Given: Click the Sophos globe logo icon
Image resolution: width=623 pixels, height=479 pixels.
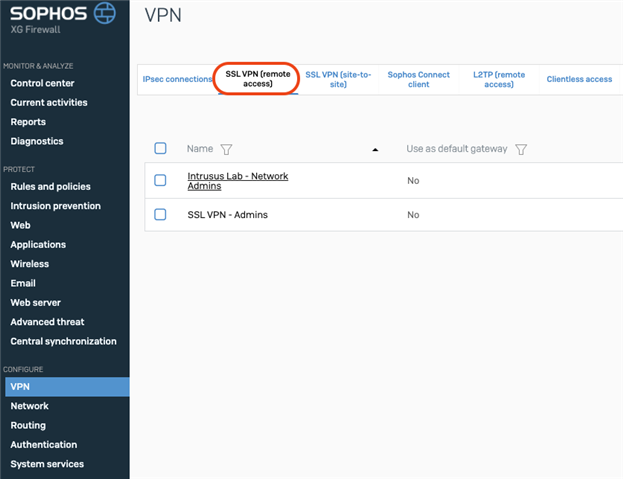Looking at the screenshot, I should tap(104, 13).
